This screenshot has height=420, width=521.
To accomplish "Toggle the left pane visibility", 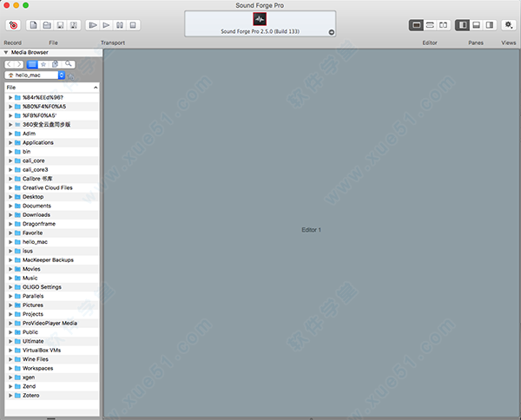I will [x=463, y=25].
